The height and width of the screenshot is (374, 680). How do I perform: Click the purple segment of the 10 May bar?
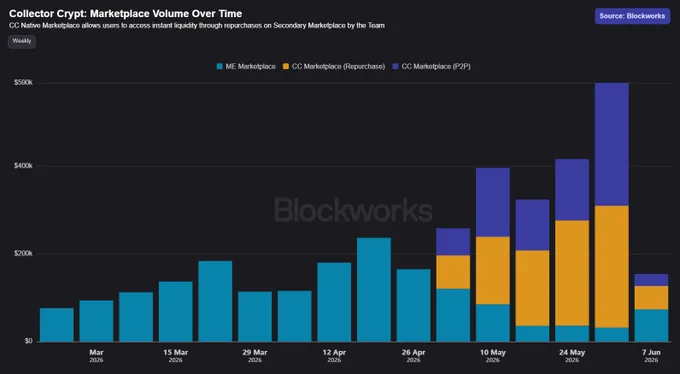(493, 202)
